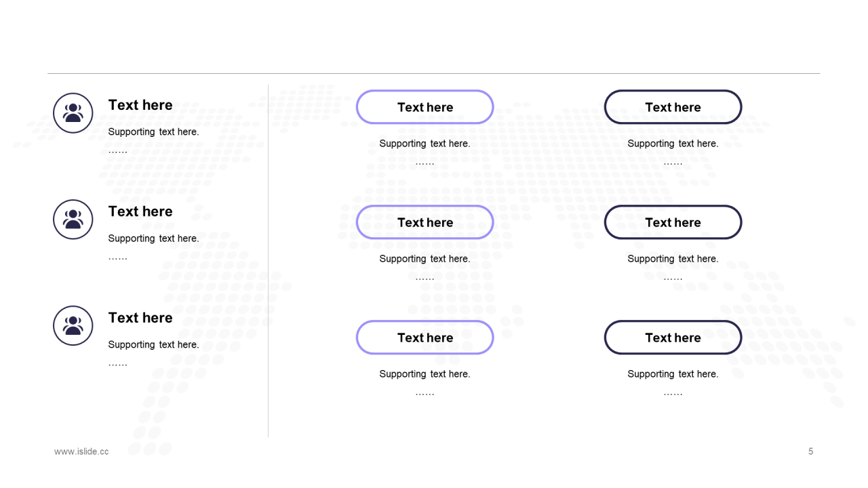Screen dimensions: 868x488
Task: Select the vertical divider line
Action: [x=268, y=261]
